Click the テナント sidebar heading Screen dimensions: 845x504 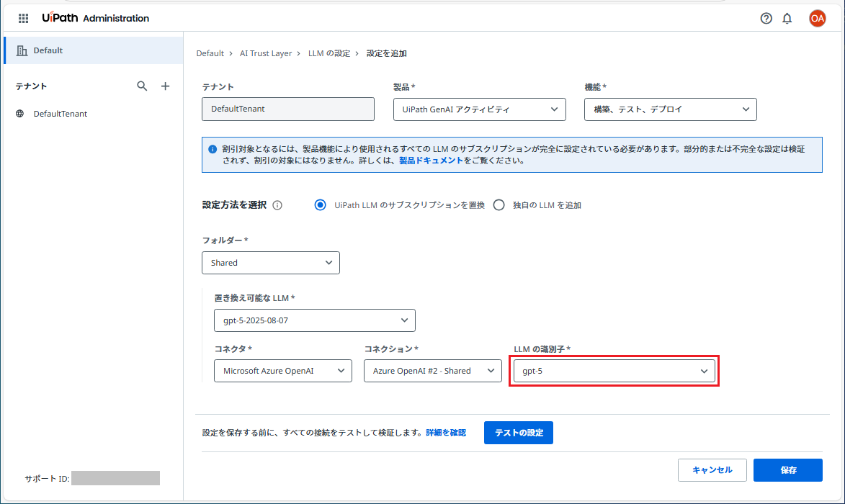pyautogui.click(x=31, y=86)
